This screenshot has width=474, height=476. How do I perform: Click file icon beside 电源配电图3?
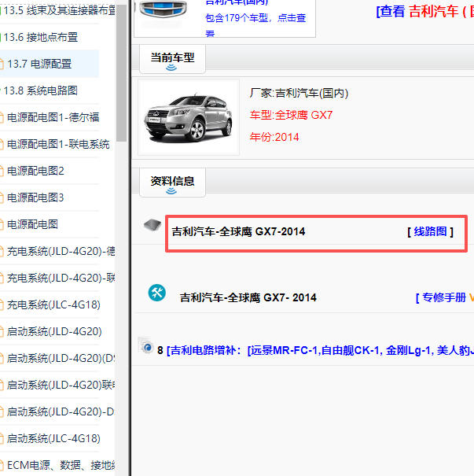pyautogui.click(x=2, y=197)
